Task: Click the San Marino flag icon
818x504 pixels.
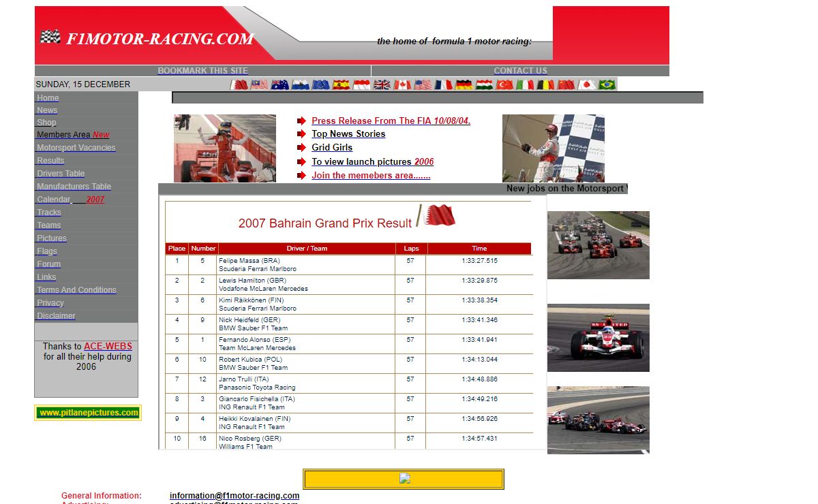Action: coord(300,85)
